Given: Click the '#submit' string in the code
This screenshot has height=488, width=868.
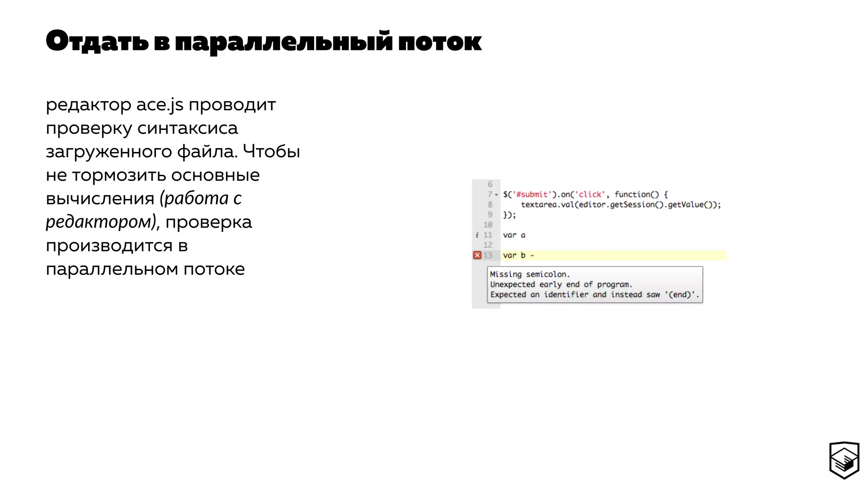Looking at the screenshot, I should (532, 194).
